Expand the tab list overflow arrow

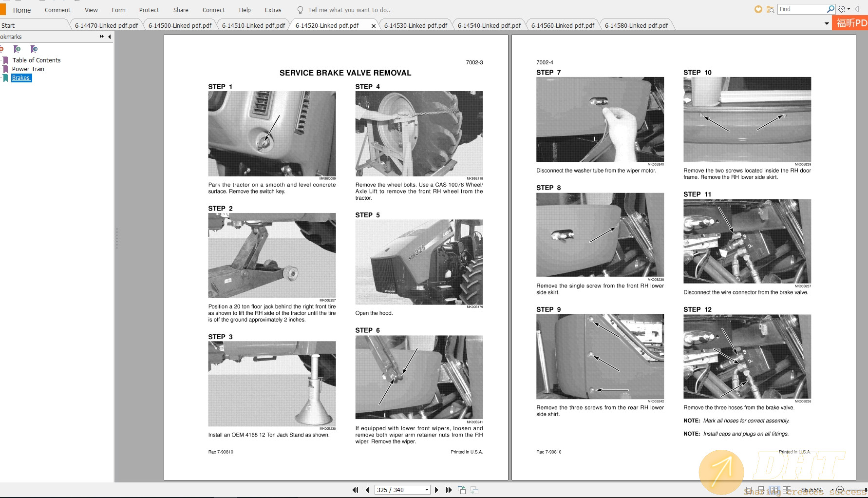pos(827,23)
